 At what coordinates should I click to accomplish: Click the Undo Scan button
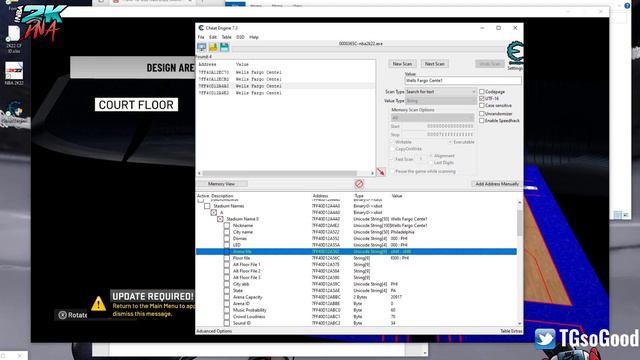coord(490,64)
